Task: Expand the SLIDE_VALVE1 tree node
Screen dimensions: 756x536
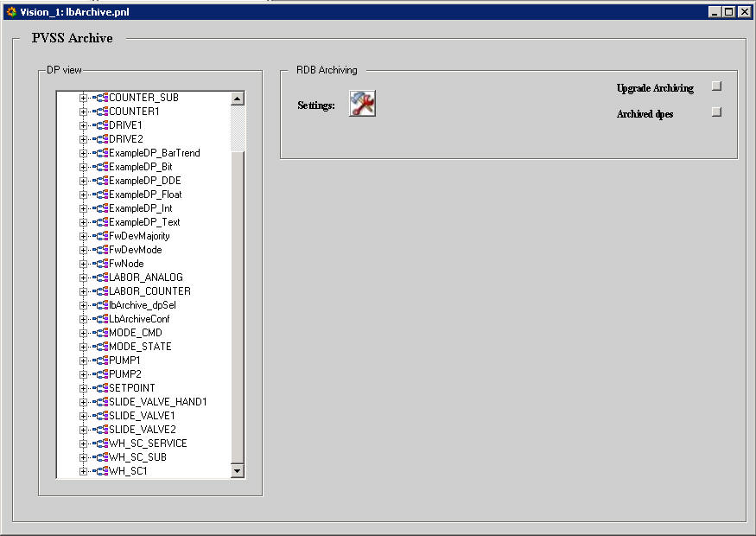Action: pos(84,416)
